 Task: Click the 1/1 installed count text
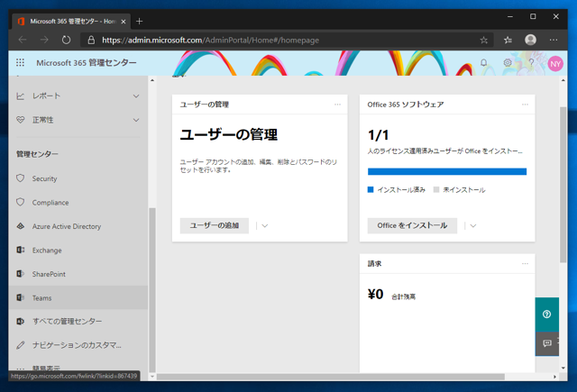(x=378, y=135)
